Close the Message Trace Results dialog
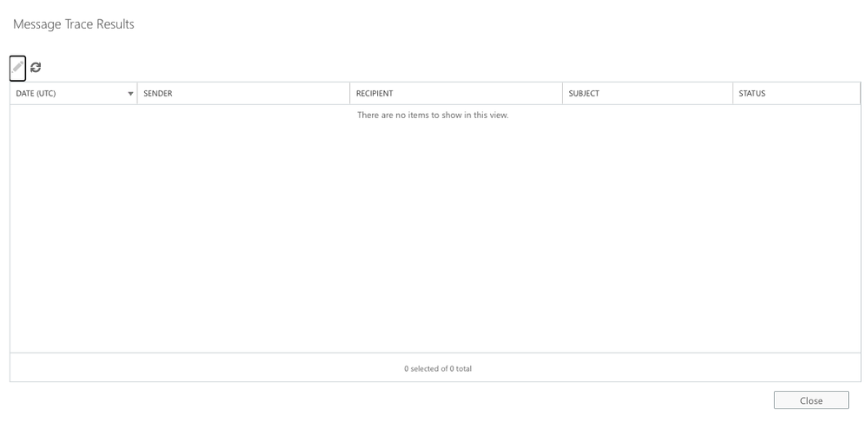 point(811,400)
